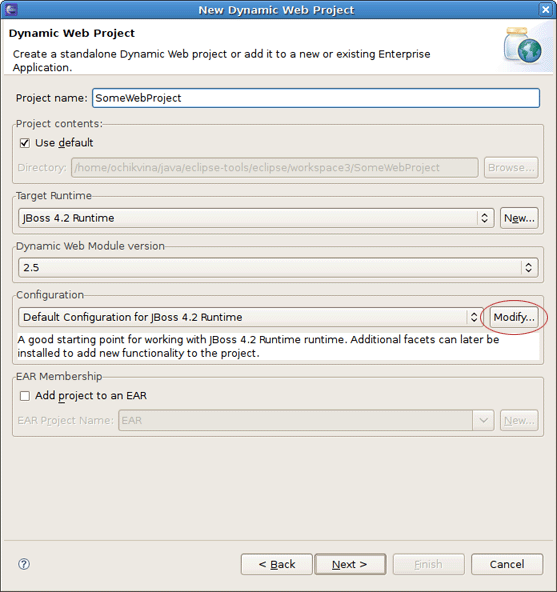Go Back to the previous page

click(276, 564)
